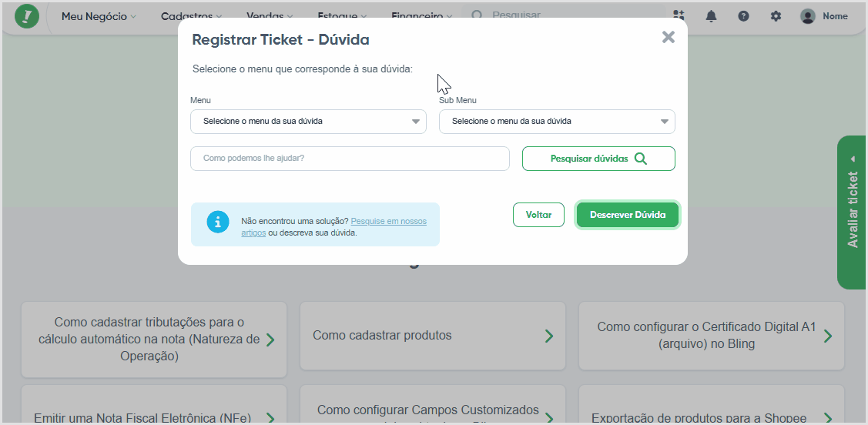The height and width of the screenshot is (425, 868).
Task: Click the Bling logo icon
Action: [26, 16]
